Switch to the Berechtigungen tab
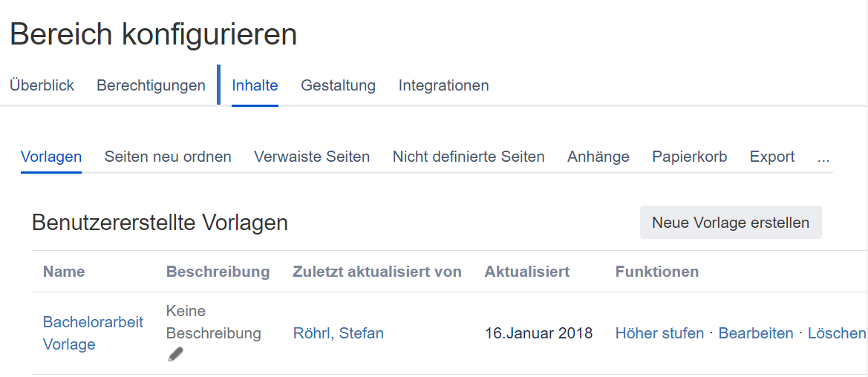The image size is (868, 377). click(x=151, y=85)
